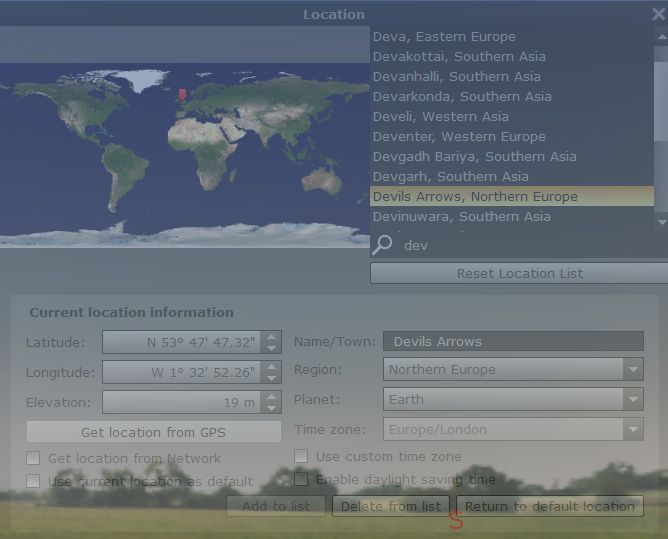This screenshot has width=668, height=539.
Task: Enable Get location from Network
Action: coord(33,458)
